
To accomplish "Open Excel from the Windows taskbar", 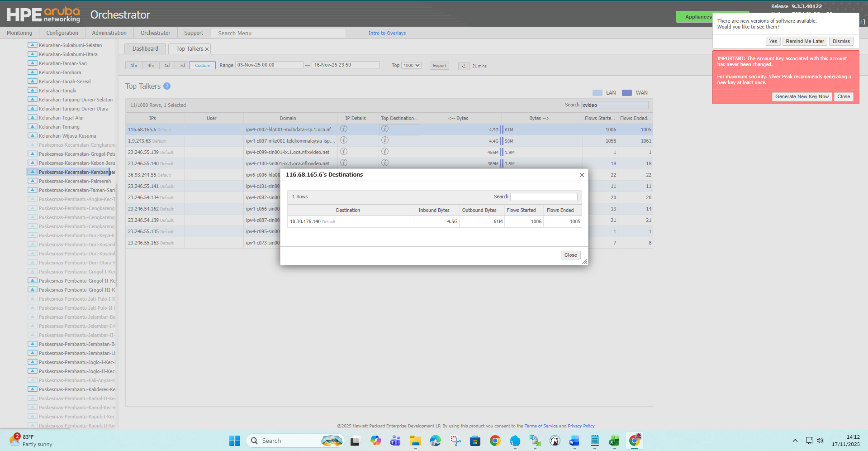I will pos(614,441).
